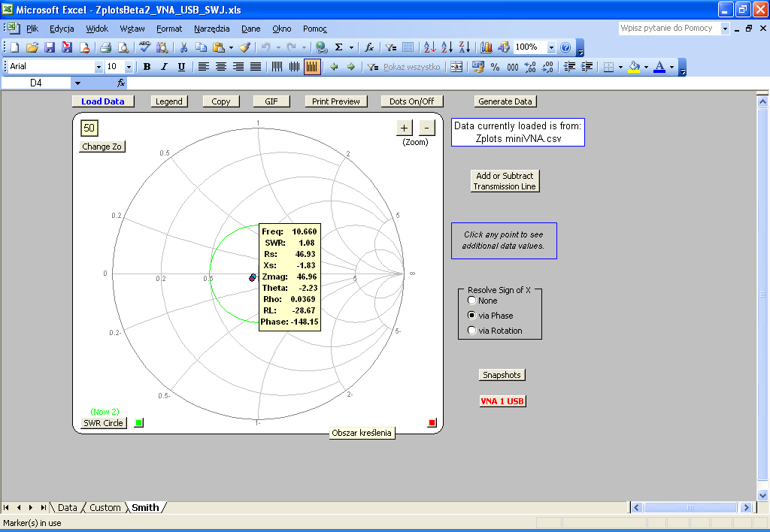Click the green SWR Circle color square
Image resolution: width=770 pixels, height=532 pixels.
[138, 423]
